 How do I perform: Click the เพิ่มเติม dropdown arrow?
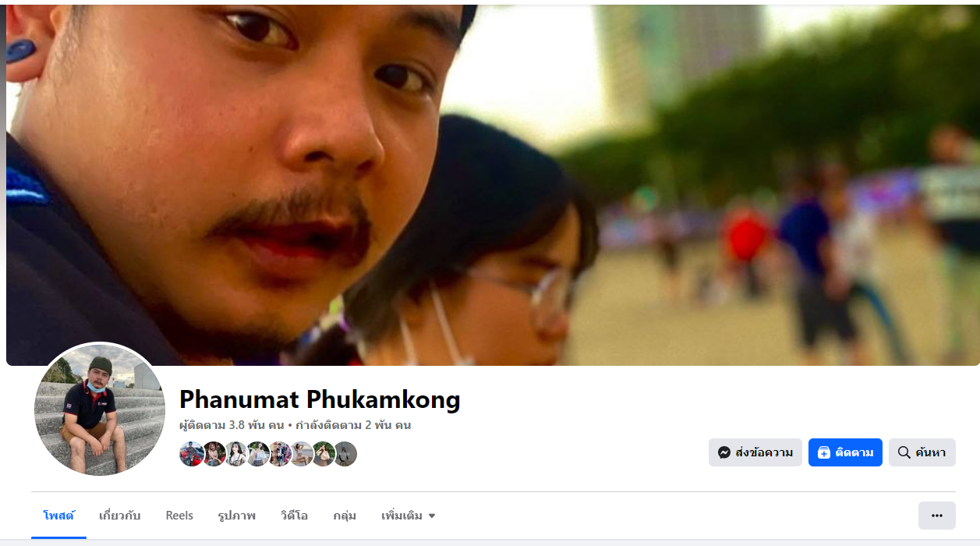432,516
